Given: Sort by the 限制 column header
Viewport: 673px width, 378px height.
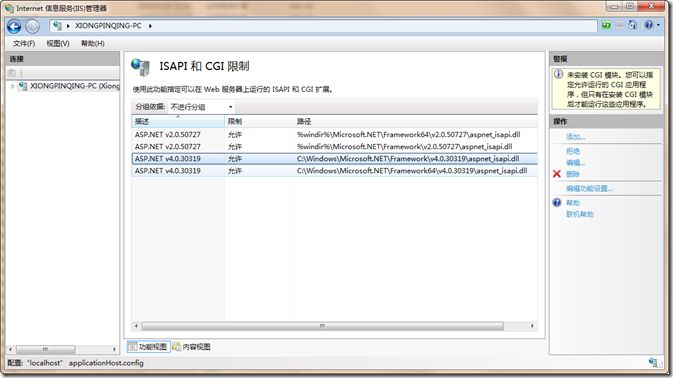Looking at the screenshot, I should point(259,121).
